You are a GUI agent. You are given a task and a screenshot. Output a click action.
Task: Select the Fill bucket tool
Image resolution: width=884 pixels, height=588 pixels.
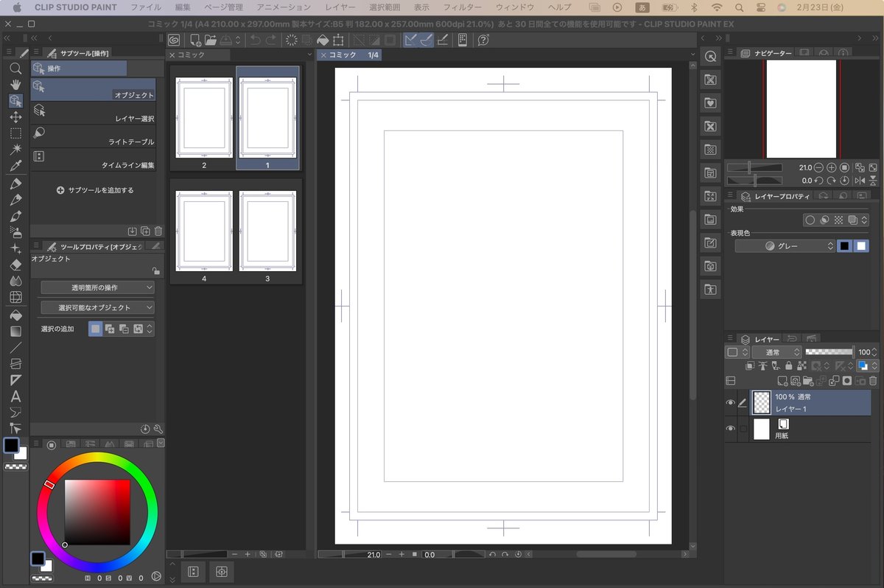click(x=15, y=315)
